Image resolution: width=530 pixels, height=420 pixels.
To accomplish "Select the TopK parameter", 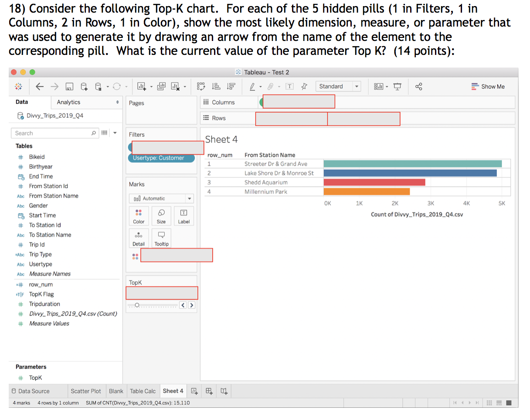I will coord(35,378).
